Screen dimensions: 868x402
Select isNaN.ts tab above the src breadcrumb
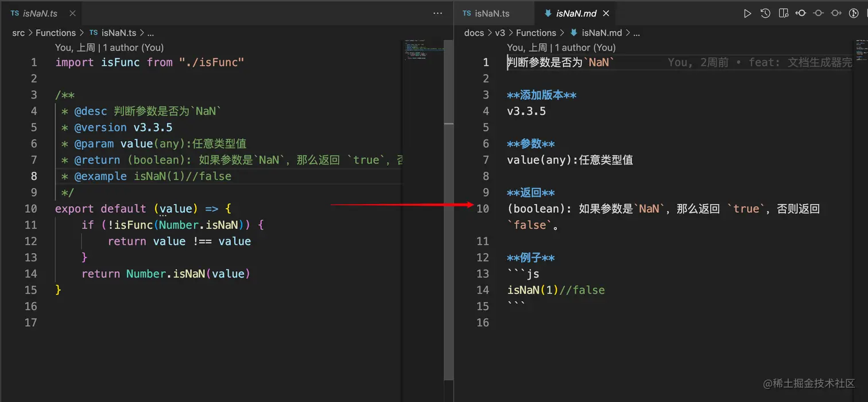click(40, 13)
